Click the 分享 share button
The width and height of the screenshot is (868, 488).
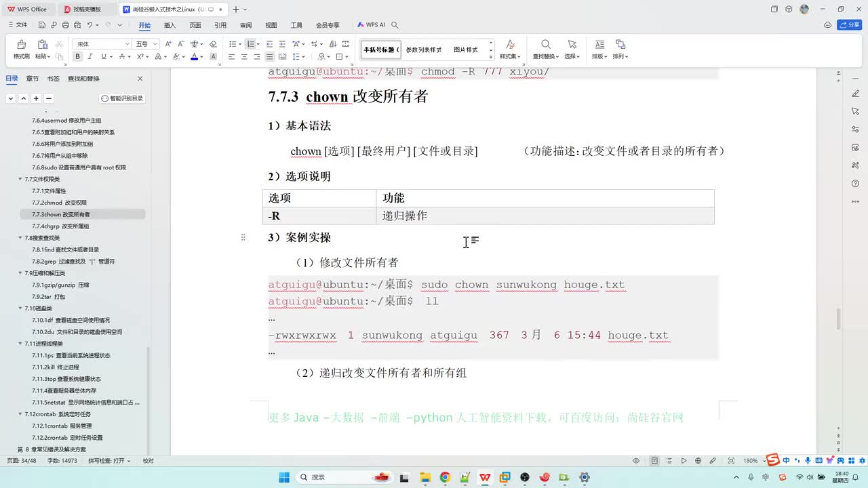(849, 25)
